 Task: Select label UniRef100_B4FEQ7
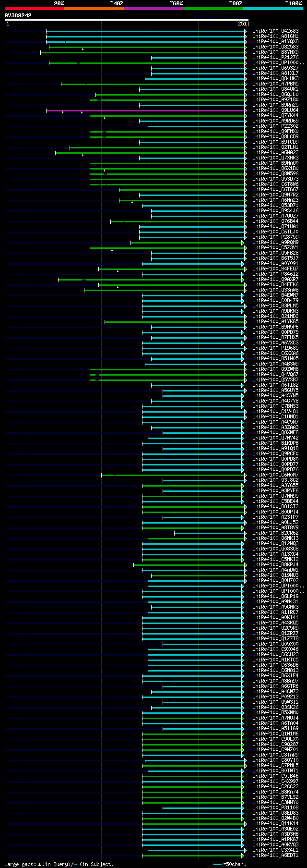click(275, 269)
